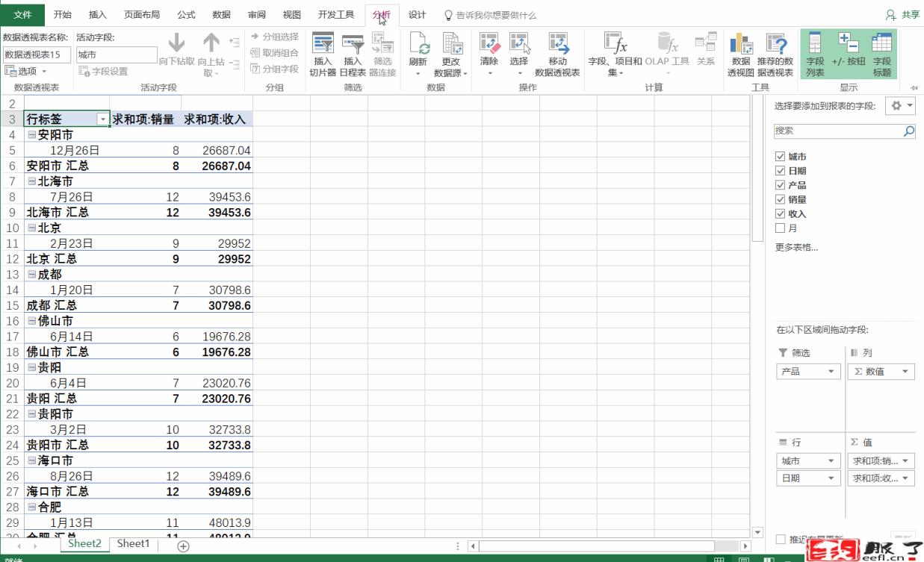
Task: Open the Change Data Source tool
Action: point(451,45)
